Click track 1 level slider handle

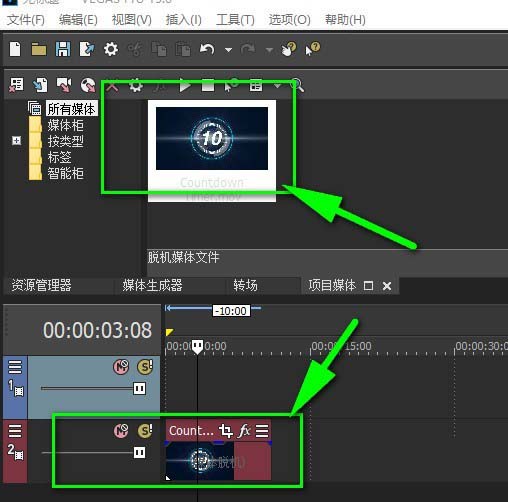pyautogui.click(x=139, y=388)
